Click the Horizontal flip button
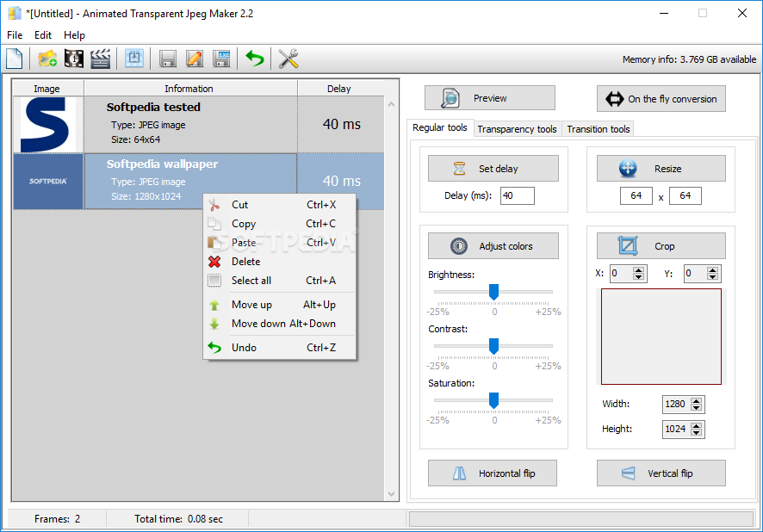763x532 pixels. coord(492,473)
